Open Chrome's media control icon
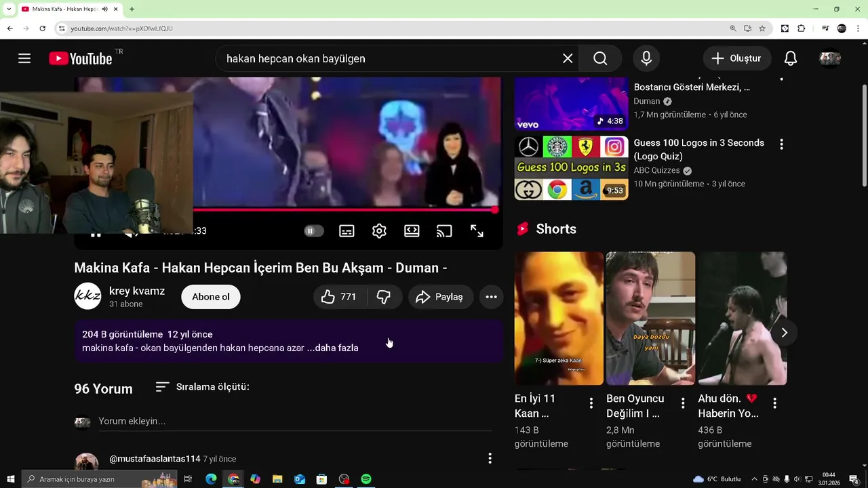The image size is (868, 488). (825, 28)
